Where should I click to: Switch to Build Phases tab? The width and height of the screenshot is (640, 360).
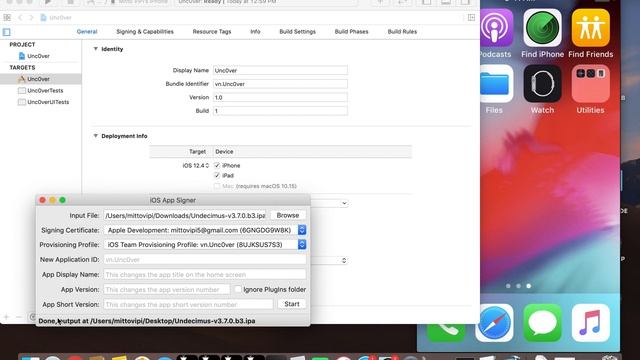click(351, 31)
